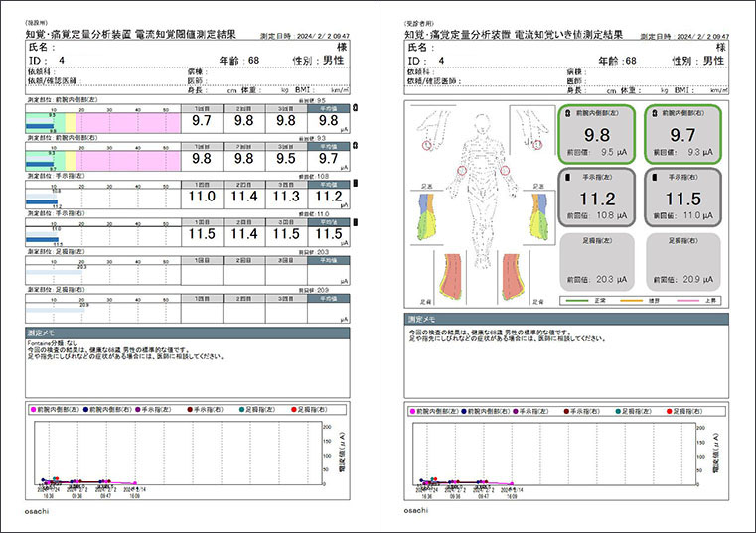Open the 前腕内側部(左) result card showing 9.8
The width and height of the screenshot is (756, 533).
(x=597, y=134)
